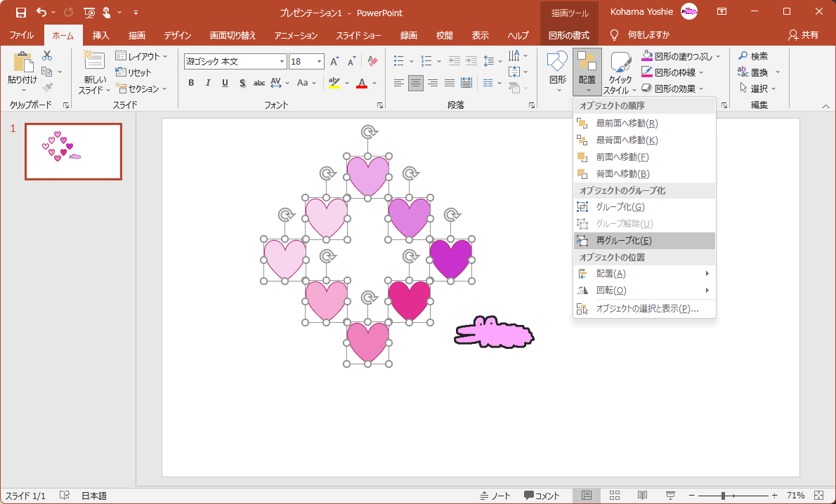This screenshot has width=836, height=504.
Task: Click the リセット button
Action: 133,72
